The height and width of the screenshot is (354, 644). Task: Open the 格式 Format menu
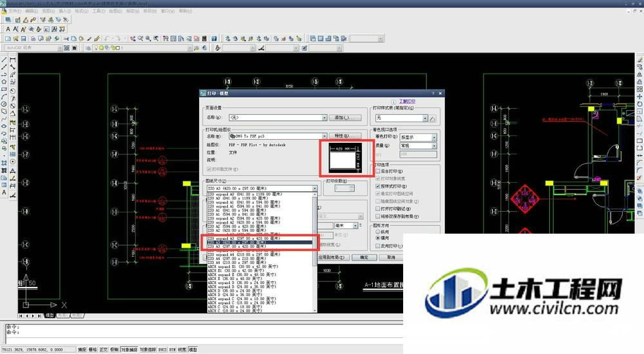click(81, 11)
